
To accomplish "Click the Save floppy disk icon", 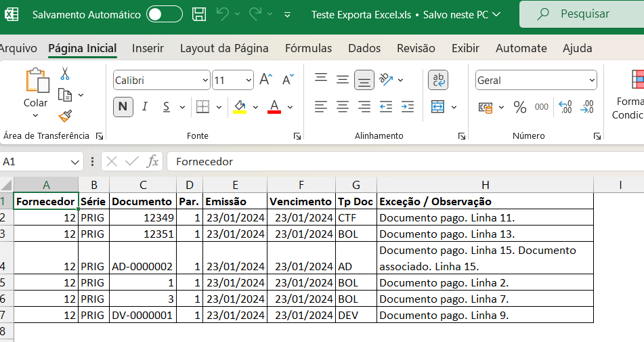I will pyautogui.click(x=199, y=14).
